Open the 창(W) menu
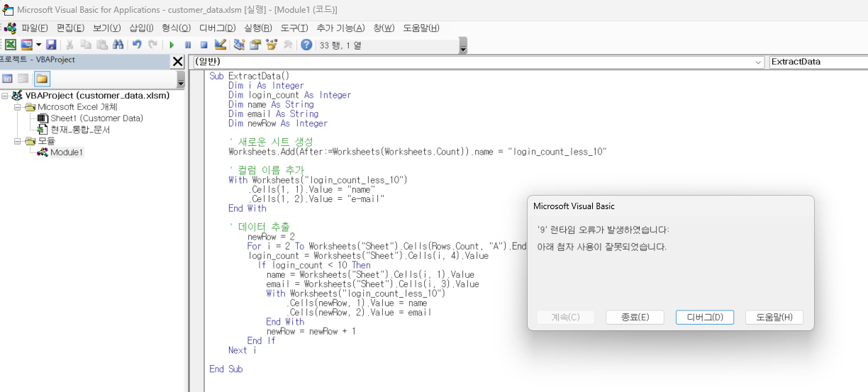 (x=384, y=28)
